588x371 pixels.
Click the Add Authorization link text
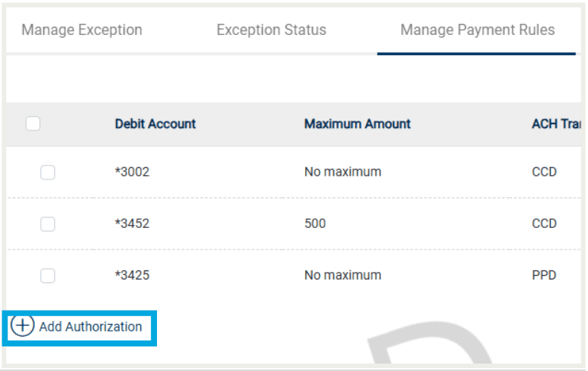coord(90,327)
